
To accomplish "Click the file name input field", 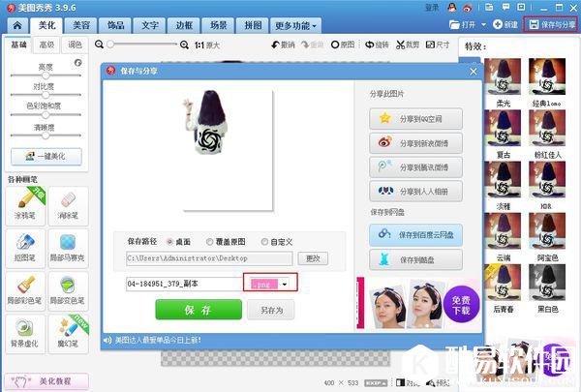I will (x=184, y=285).
